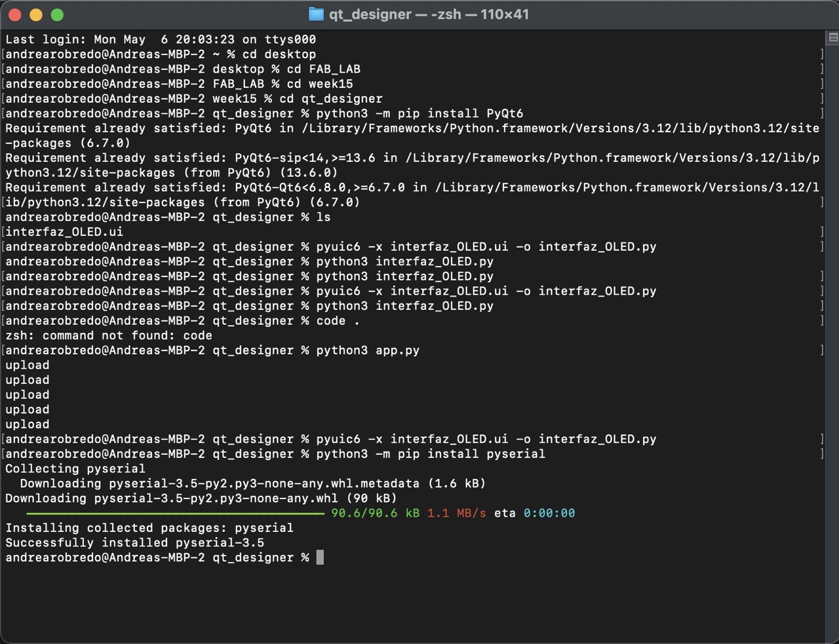Viewport: 839px width, 644px height.
Task: Click 'Installing collected packages: pyserial' line
Action: [149, 528]
